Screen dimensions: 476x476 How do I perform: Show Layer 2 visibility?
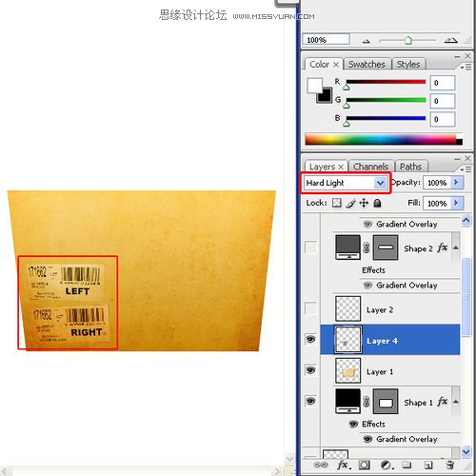[310, 308]
